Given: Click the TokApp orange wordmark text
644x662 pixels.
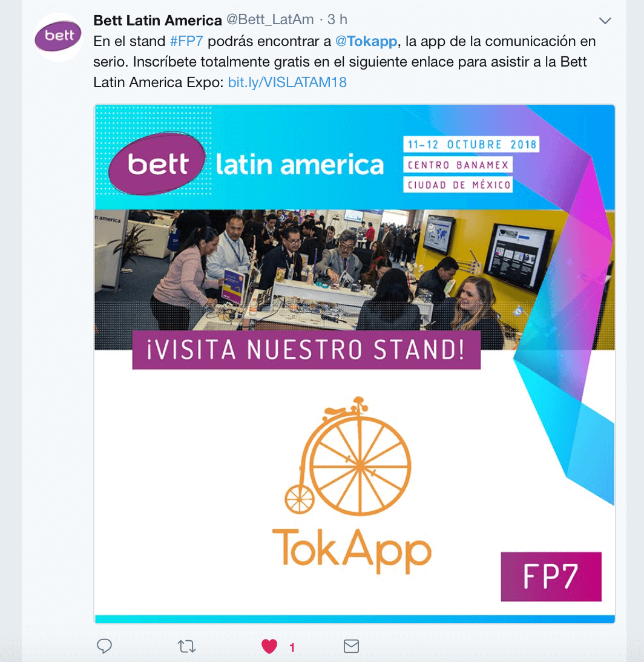Looking at the screenshot, I should [352, 549].
